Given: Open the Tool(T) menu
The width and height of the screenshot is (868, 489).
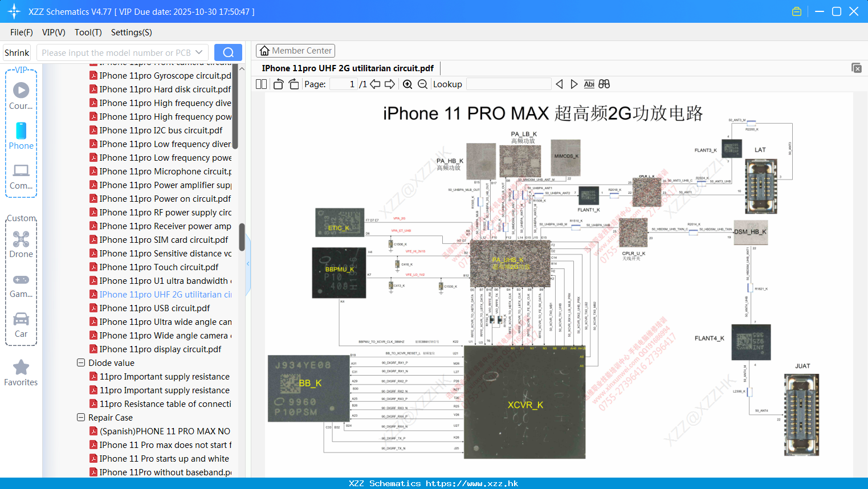Looking at the screenshot, I should [x=88, y=32].
